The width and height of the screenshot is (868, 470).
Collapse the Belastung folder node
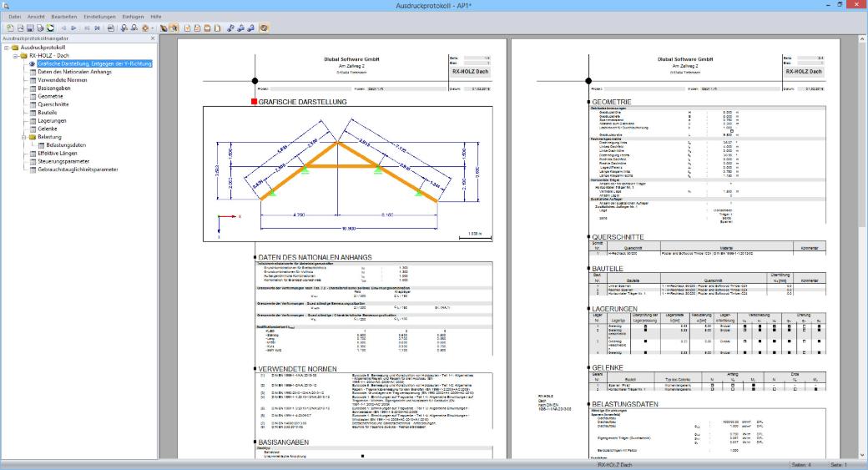click(x=24, y=137)
